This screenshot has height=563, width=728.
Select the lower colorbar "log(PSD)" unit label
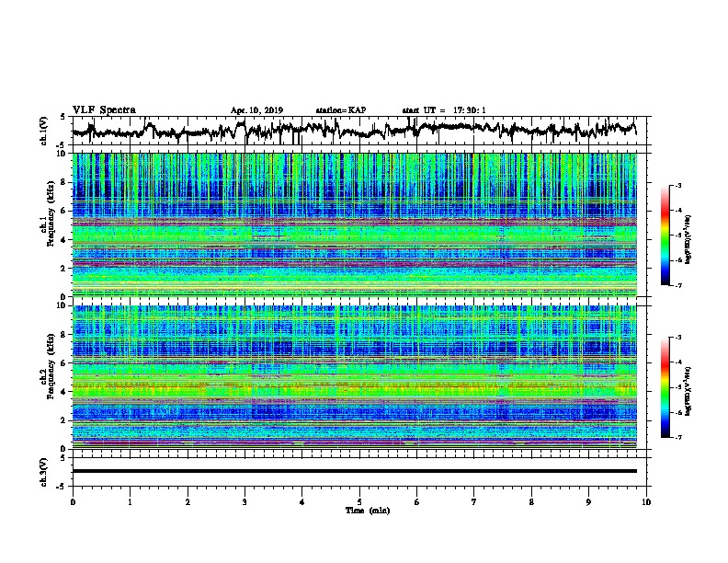(688, 391)
